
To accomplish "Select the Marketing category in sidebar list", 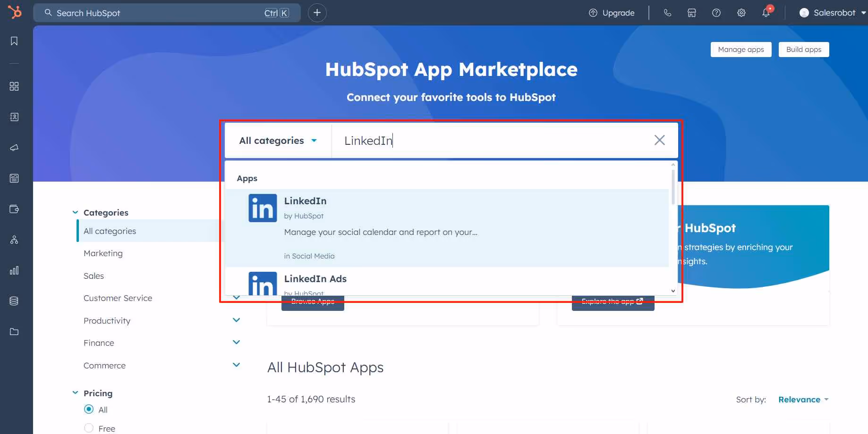I will coord(103,253).
